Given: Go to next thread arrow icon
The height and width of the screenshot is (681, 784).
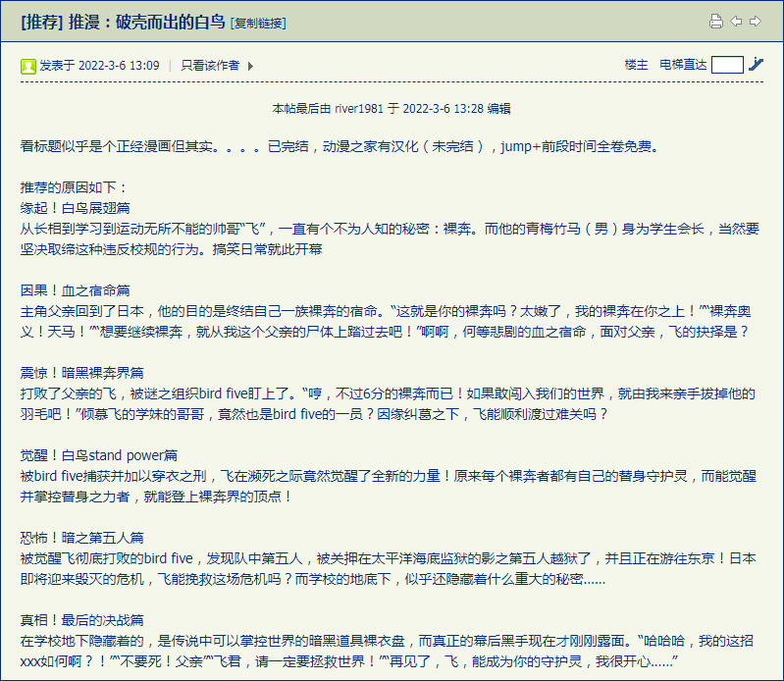Looking at the screenshot, I should pyautogui.click(x=756, y=21).
